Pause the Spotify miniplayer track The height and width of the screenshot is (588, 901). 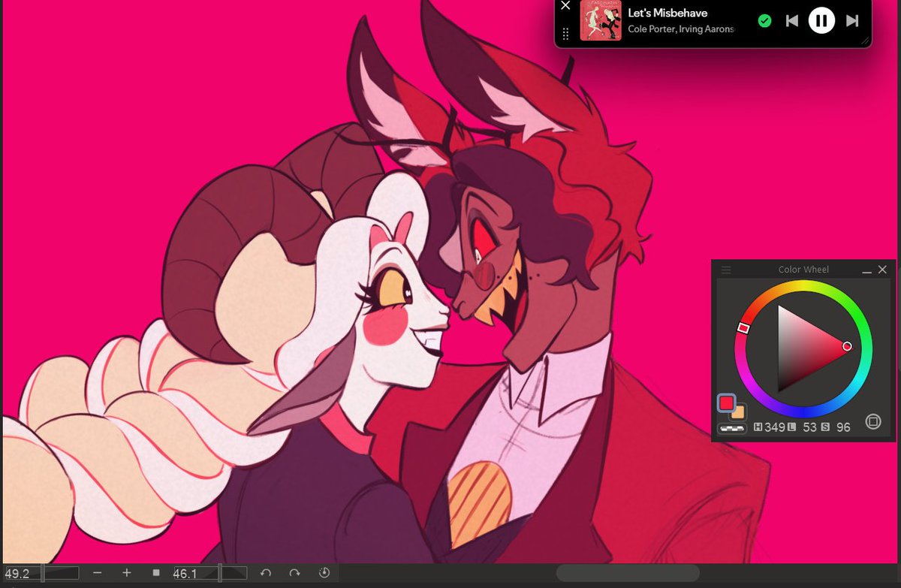pos(821,20)
